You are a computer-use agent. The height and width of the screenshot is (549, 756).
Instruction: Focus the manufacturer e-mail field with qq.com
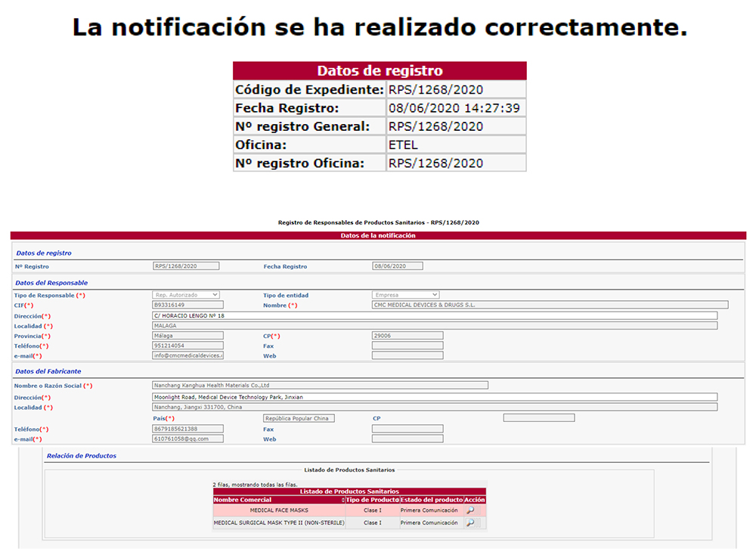187,439
